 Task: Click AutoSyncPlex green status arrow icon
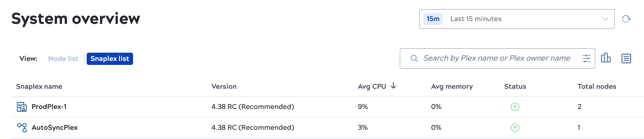pos(515,128)
